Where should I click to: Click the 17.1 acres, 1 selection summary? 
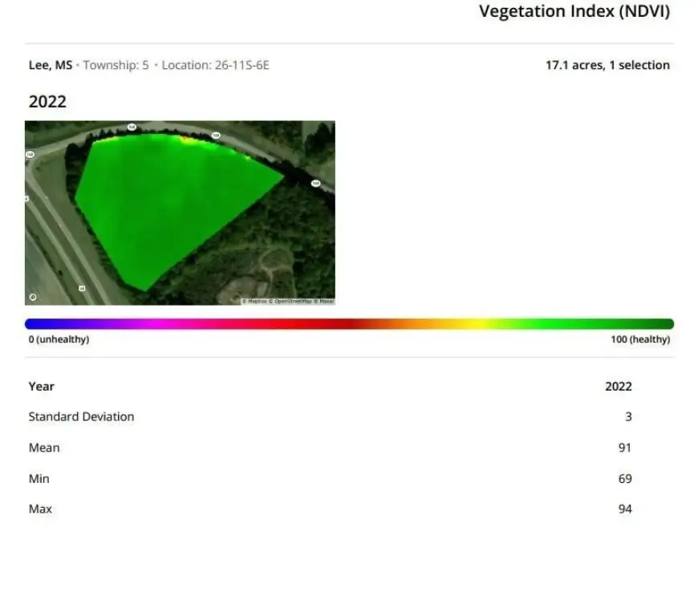[x=607, y=65]
